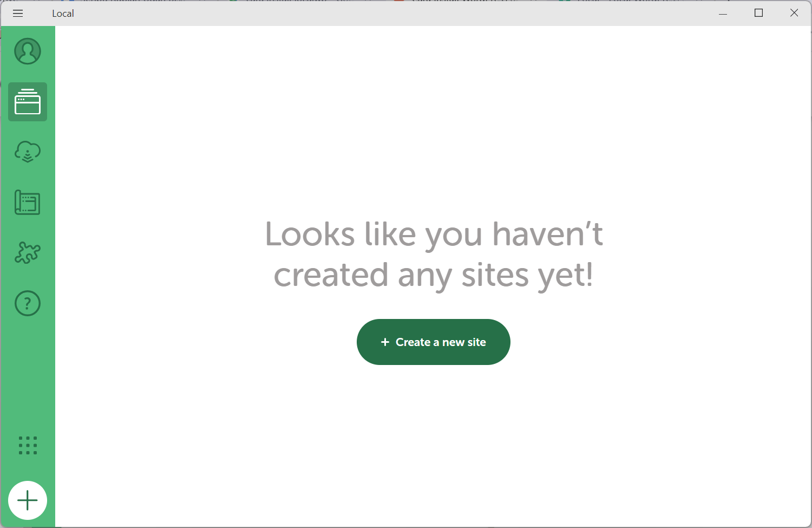
Task: Open the dotted grid apps icon
Action: tap(28, 445)
